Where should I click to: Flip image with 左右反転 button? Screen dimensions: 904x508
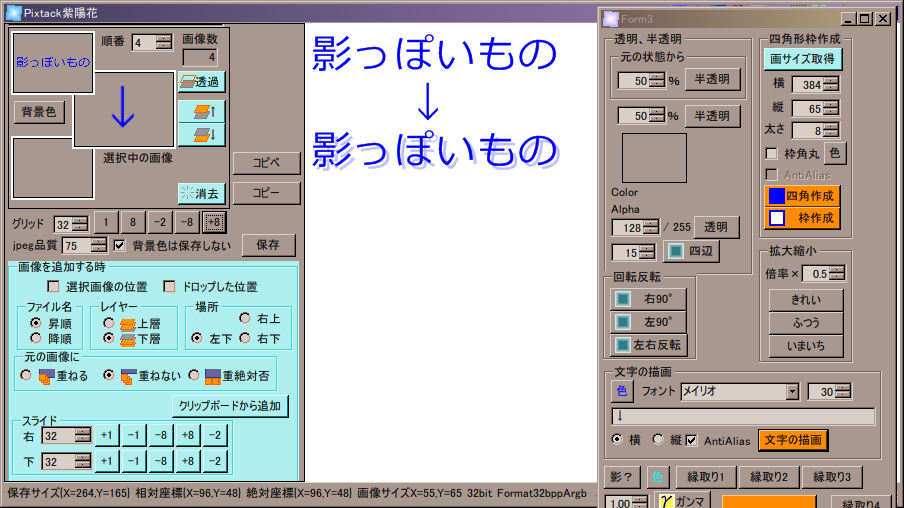click(x=649, y=345)
